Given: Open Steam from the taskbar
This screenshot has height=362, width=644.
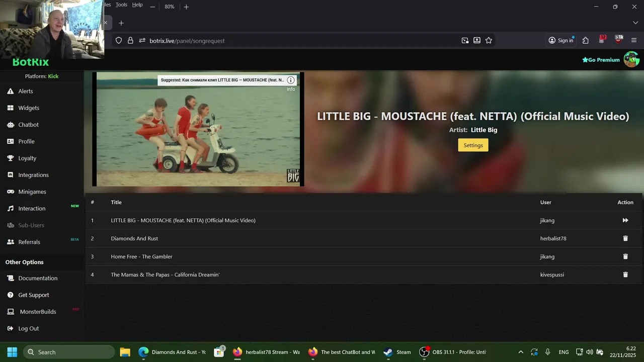Looking at the screenshot, I should click(x=397, y=352).
